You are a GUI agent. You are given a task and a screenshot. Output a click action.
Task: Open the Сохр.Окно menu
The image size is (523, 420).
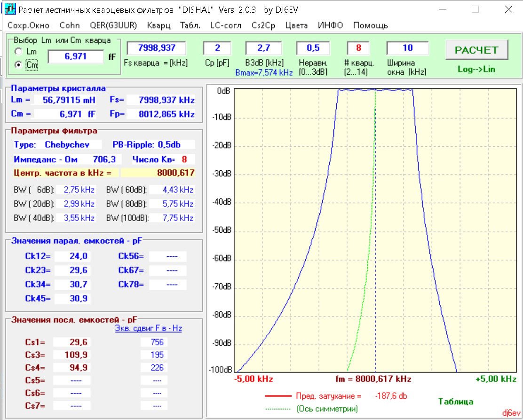tap(29, 25)
